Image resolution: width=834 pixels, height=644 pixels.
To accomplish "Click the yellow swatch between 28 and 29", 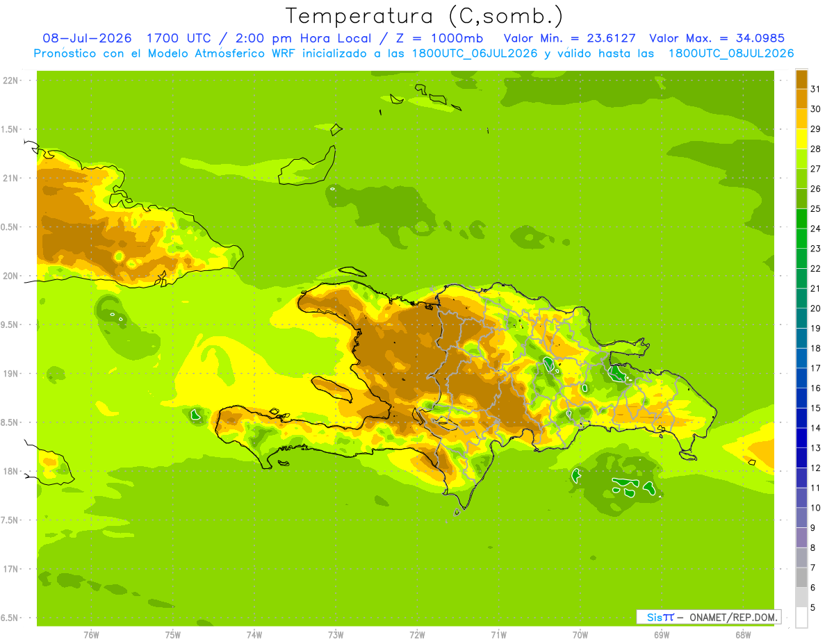I will coord(801,139).
